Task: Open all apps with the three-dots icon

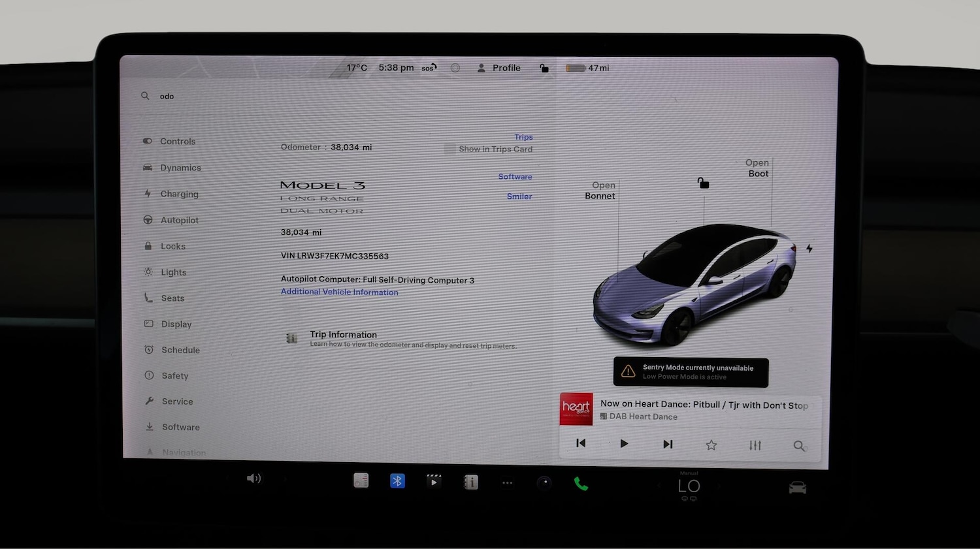Action: click(507, 483)
